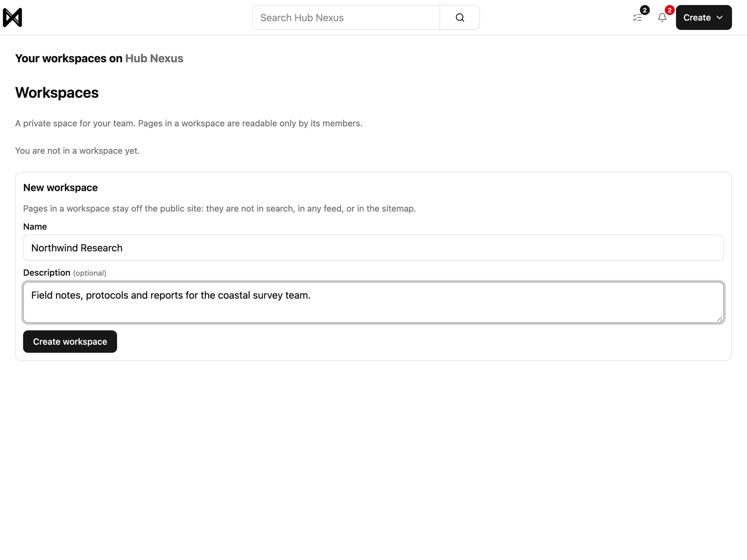Grab the textarea resize handle corner
This screenshot has height=560, width=747.
pos(720,319)
